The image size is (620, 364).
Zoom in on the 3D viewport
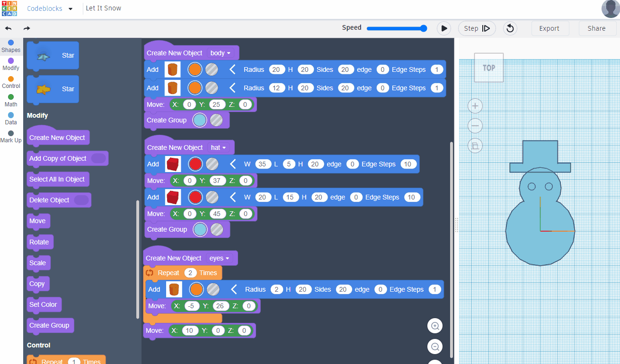point(475,105)
